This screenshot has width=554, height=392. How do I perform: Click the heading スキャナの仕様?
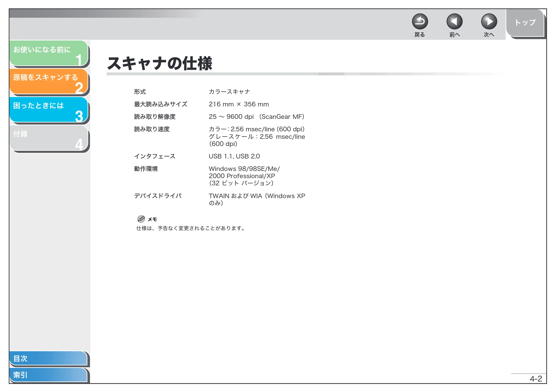pyautogui.click(x=160, y=63)
